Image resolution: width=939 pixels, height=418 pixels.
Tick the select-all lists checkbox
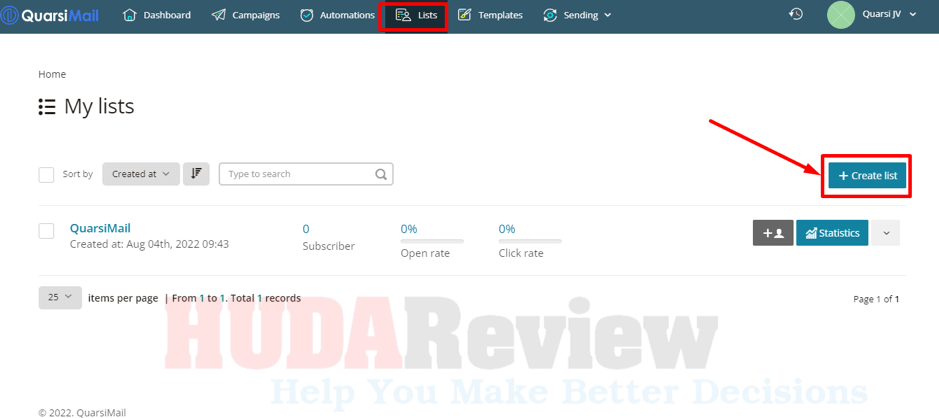pyautogui.click(x=46, y=174)
